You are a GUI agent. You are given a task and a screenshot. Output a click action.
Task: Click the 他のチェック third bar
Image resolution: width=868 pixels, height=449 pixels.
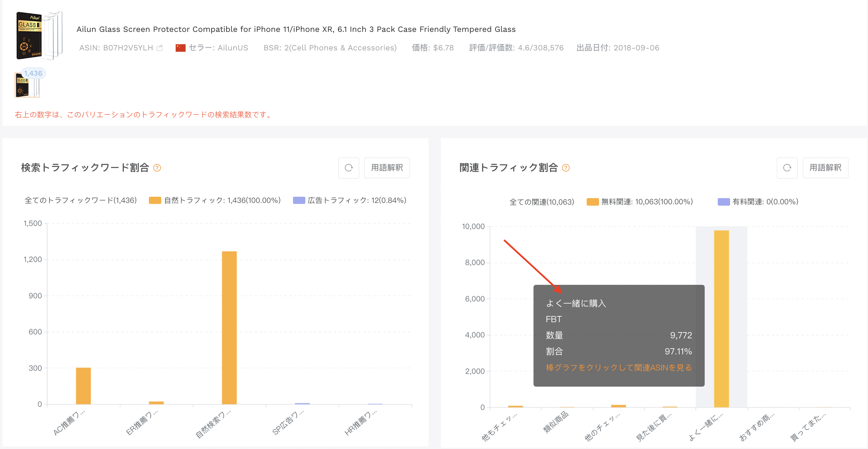619,406
